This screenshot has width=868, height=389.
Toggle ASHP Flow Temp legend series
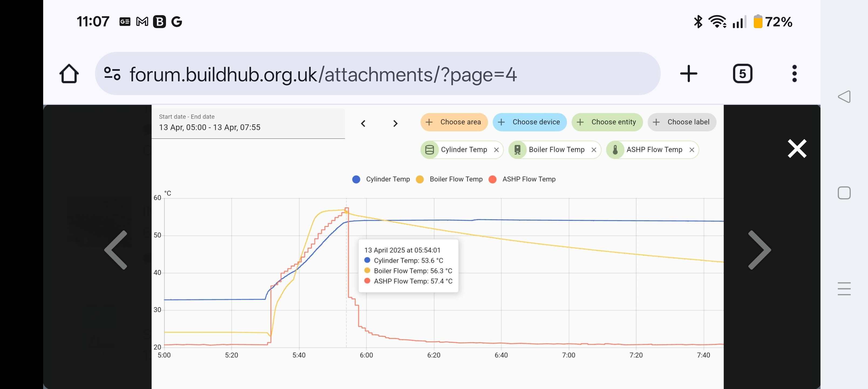point(522,179)
